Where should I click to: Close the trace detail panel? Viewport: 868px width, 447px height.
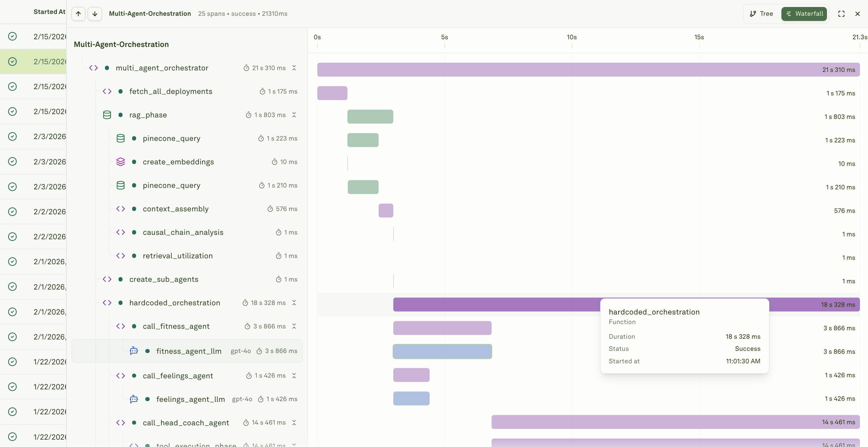coord(858,14)
